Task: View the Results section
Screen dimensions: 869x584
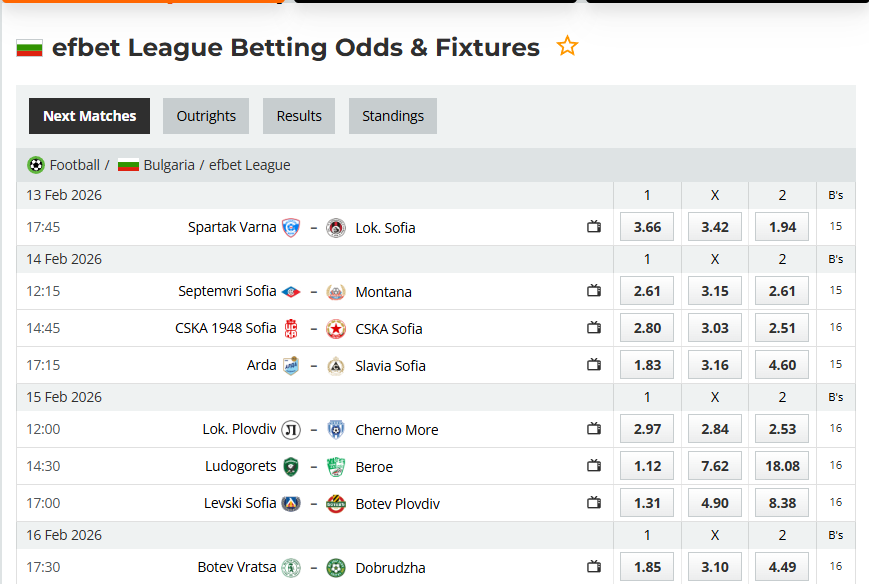Action: pos(298,115)
